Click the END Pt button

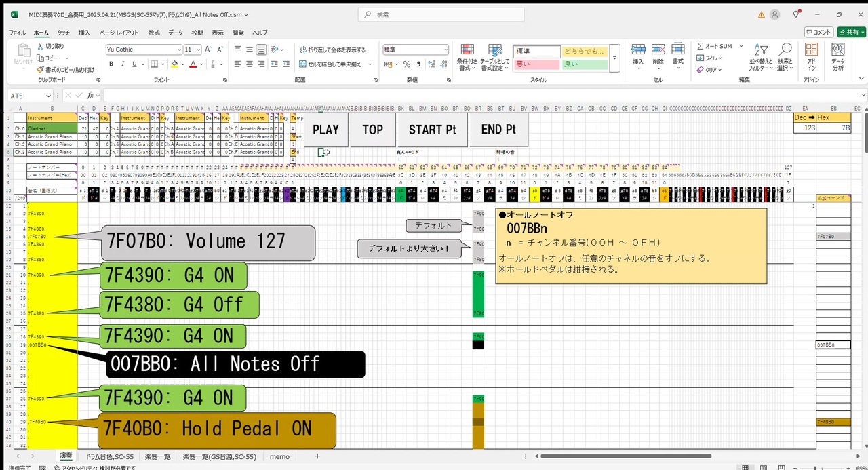498,130
